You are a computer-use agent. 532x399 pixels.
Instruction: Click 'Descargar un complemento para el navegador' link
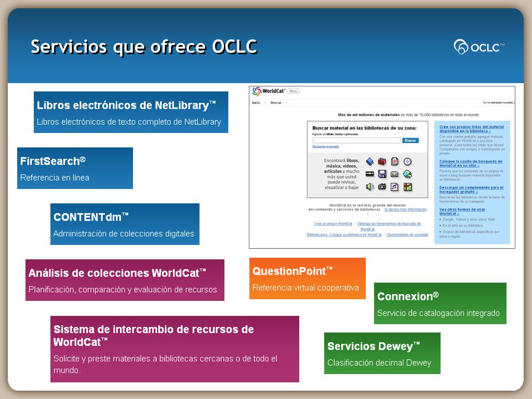click(x=471, y=190)
